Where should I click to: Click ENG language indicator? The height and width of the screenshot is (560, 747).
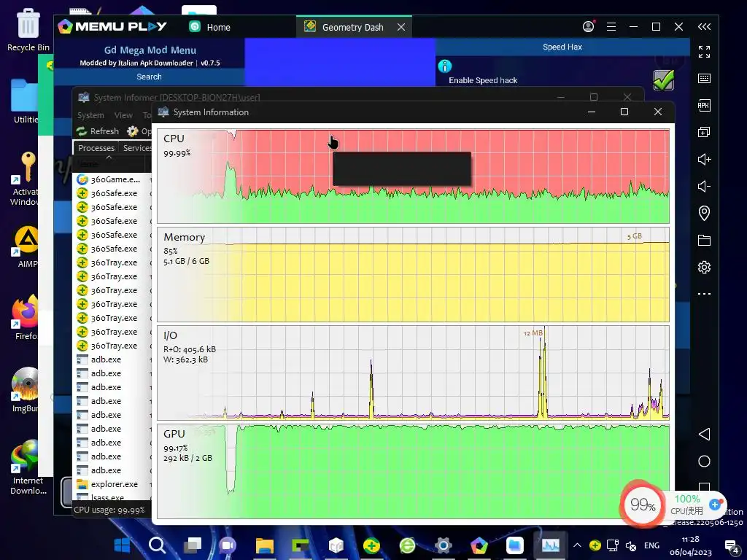651,545
